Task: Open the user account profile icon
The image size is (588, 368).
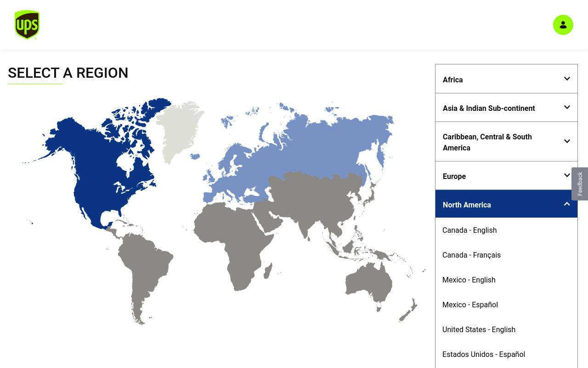Action: coord(563,25)
